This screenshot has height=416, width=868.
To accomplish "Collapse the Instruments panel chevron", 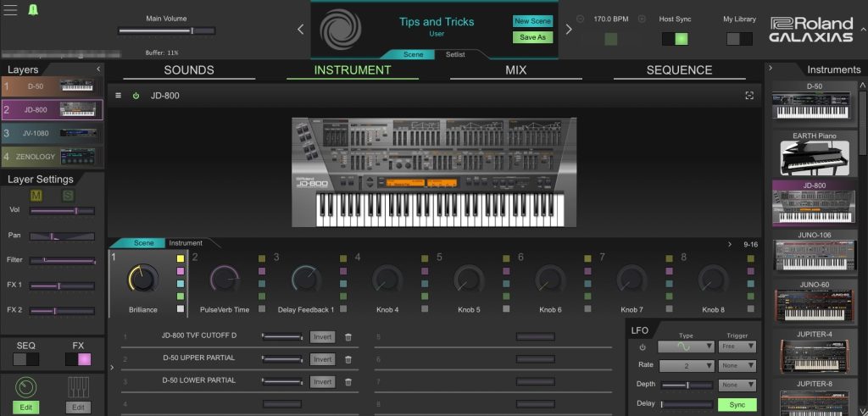I will click(771, 69).
